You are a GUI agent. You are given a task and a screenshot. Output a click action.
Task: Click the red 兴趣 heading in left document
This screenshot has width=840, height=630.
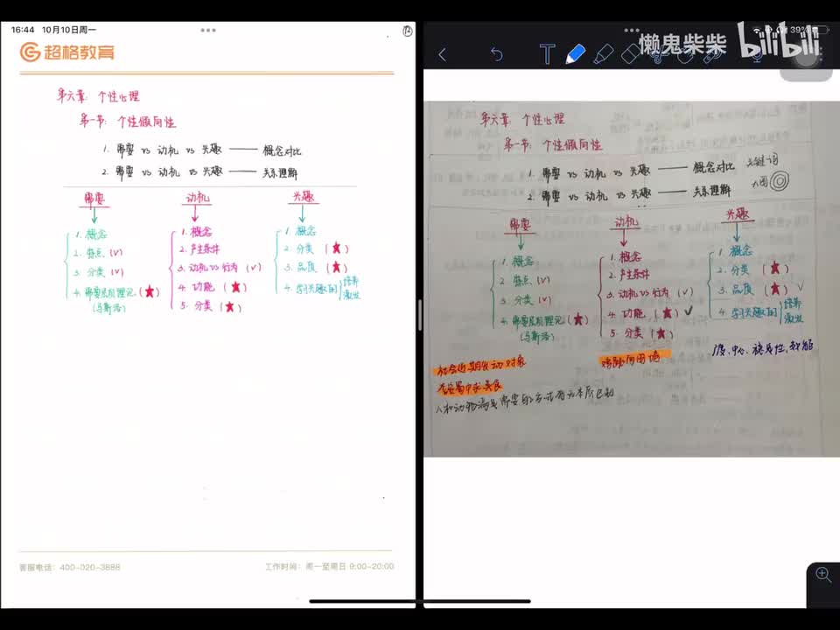click(x=304, y=197)
